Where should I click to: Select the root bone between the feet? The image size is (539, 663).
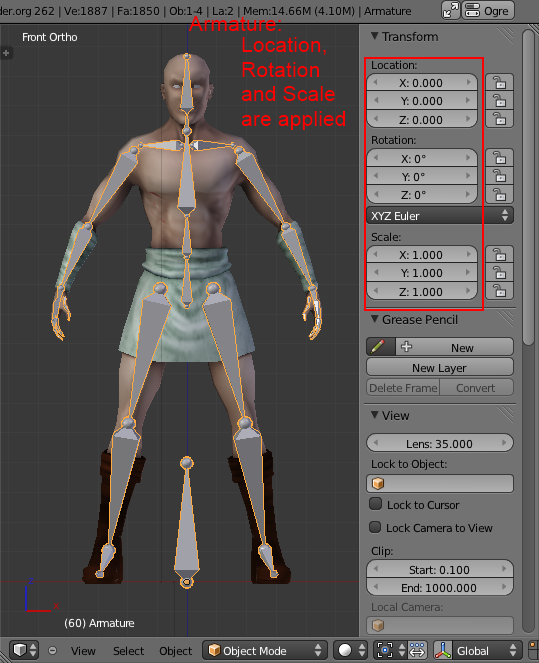click(x=186, y=524)
